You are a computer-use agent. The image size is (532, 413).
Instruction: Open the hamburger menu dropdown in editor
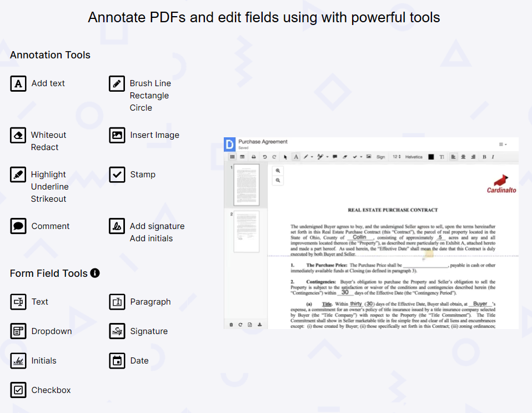[x=503, y=145]
